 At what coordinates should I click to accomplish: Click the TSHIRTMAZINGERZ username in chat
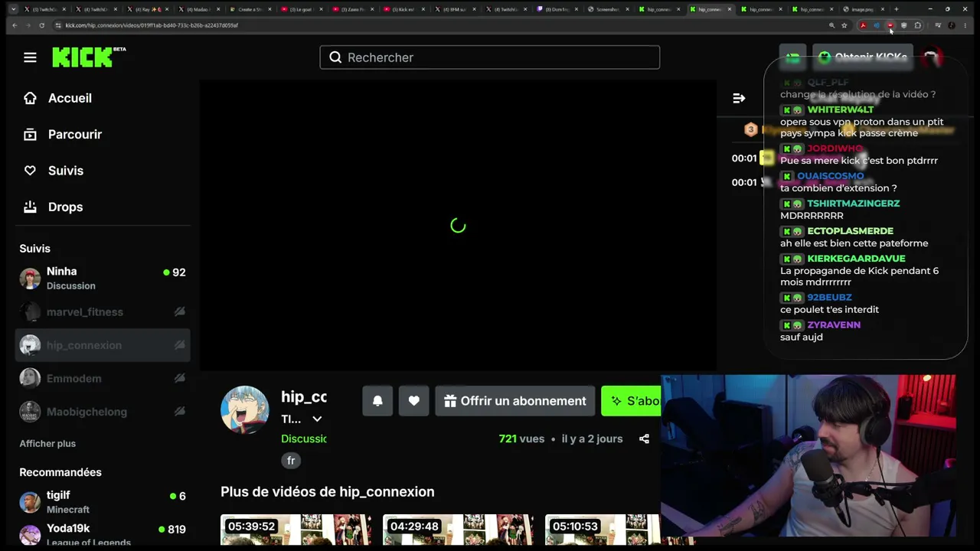(854, 204)
